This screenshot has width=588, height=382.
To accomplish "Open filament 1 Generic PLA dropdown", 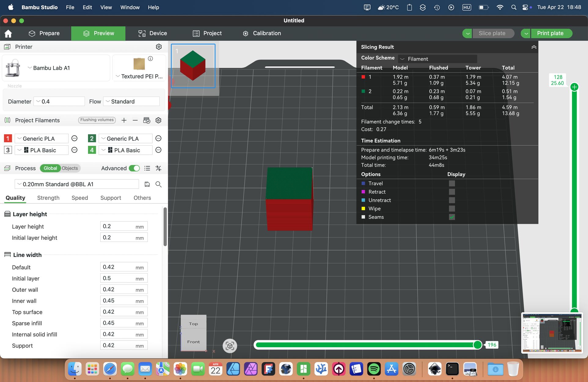I will (42, 139).
